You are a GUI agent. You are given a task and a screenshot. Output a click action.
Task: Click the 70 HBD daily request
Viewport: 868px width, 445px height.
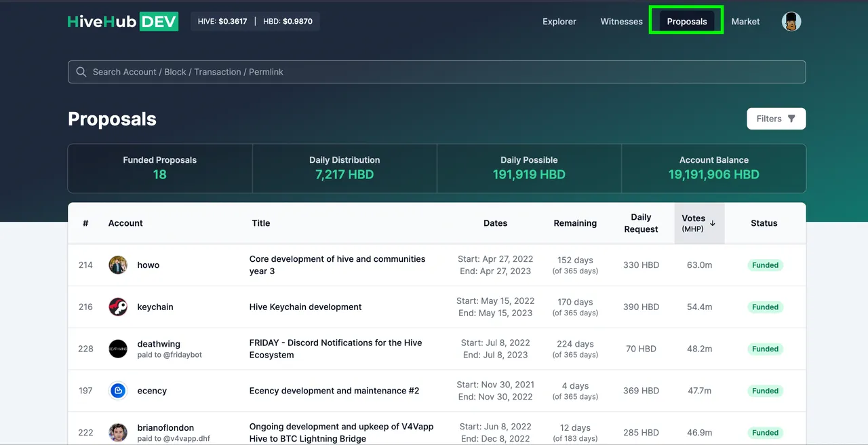tap(641, 349)
